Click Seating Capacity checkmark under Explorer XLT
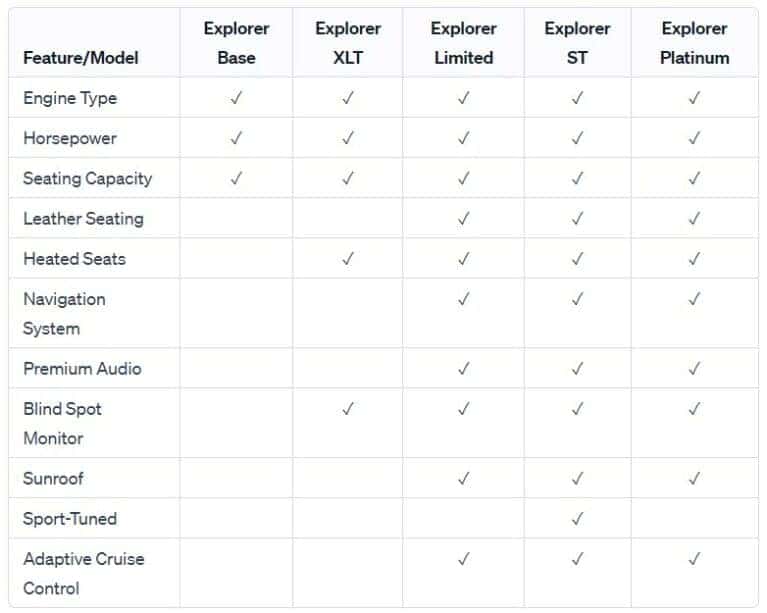767x613 pixels. (348, 178)
